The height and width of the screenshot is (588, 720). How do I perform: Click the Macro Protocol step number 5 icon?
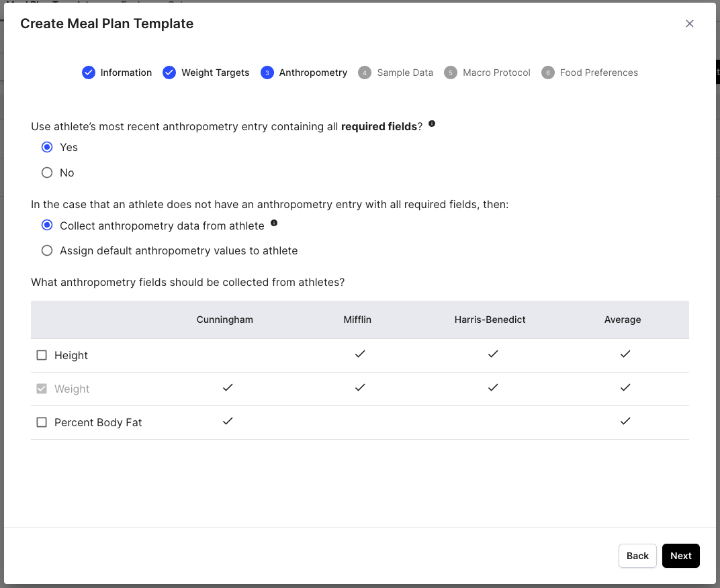[x=451, y=72]
